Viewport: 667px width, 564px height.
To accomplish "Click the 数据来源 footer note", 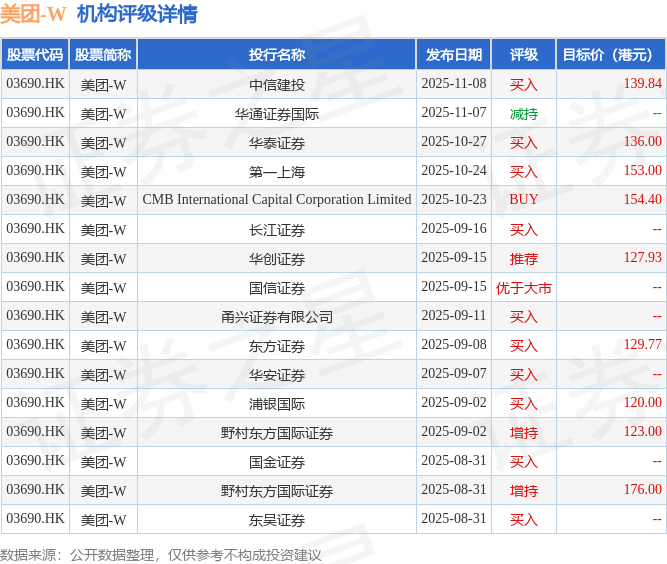I will coord(160,555).
